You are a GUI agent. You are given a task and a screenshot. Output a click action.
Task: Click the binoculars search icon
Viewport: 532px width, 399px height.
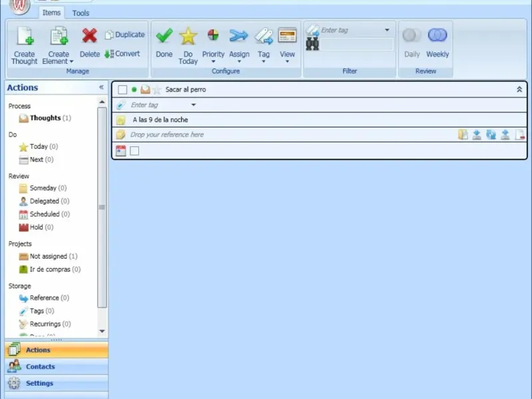pos(312,44)
